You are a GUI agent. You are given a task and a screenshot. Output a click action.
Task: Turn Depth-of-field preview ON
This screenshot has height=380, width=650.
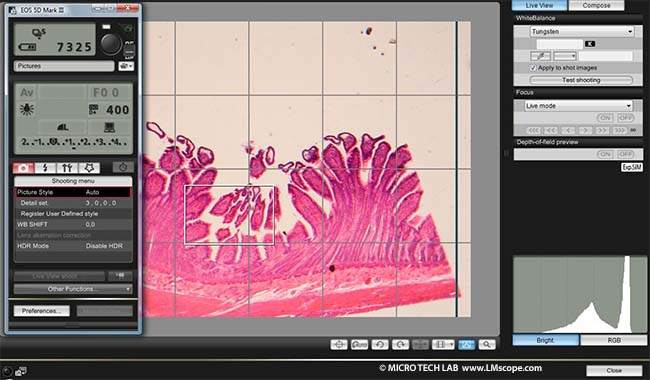(x=605, y=154)
